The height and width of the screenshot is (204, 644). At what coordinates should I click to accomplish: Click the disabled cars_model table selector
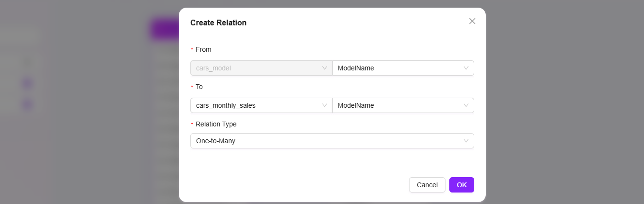click(x=261, y=68)
